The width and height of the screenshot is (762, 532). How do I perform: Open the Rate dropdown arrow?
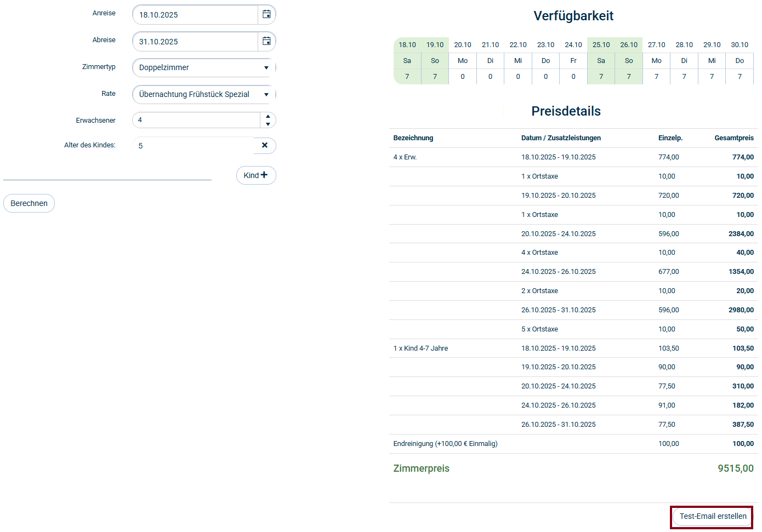(266, 94)
